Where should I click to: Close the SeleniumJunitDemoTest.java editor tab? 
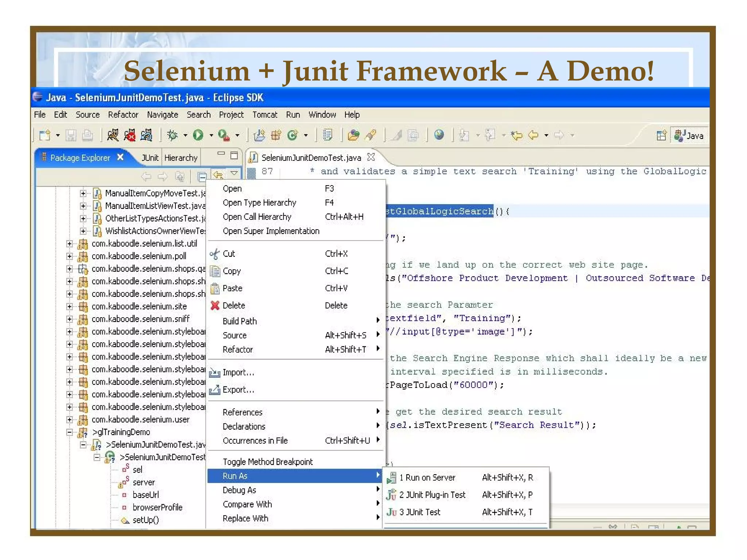tap(371, 157)
